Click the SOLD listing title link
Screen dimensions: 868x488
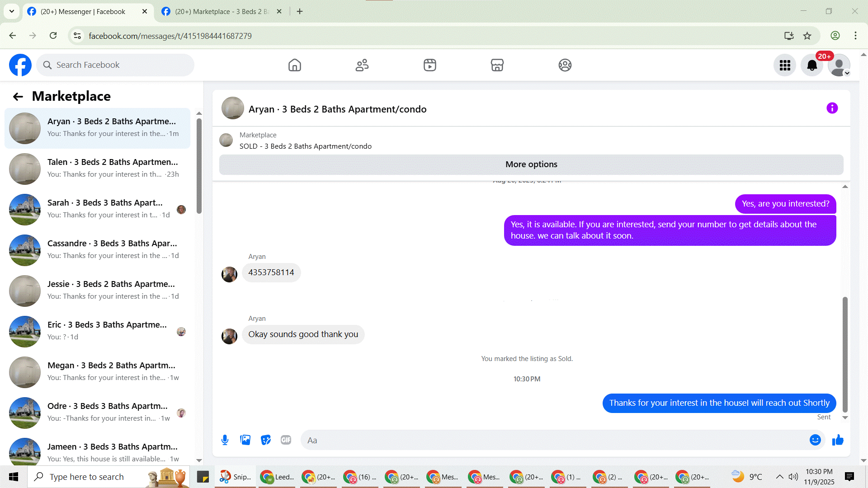(x=306, y=146)
